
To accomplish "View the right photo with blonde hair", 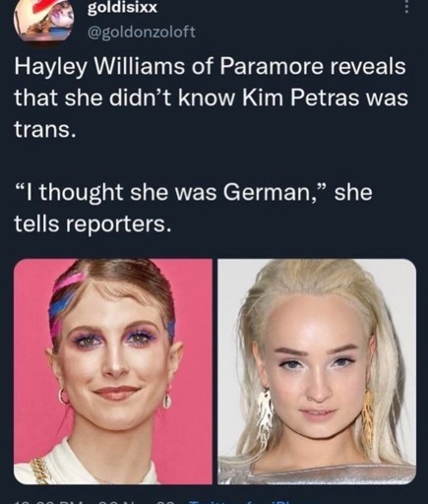I will [317, 371].
